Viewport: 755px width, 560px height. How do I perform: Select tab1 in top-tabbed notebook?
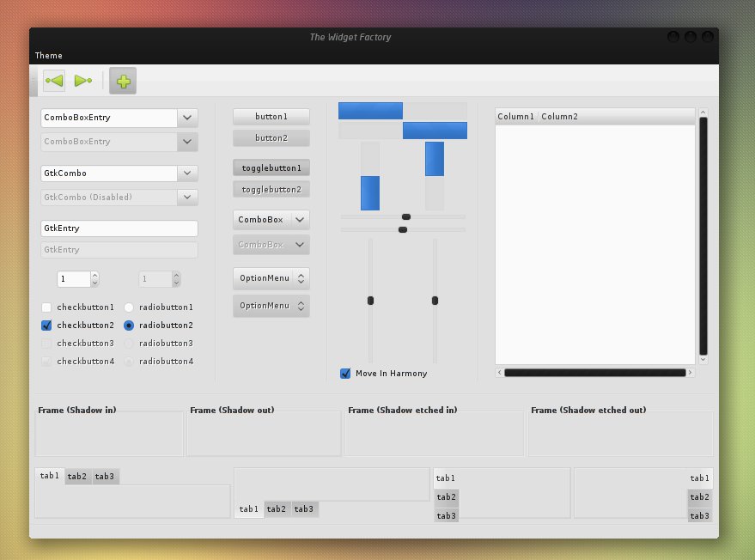pyautogui.click(x=50, y=476)
